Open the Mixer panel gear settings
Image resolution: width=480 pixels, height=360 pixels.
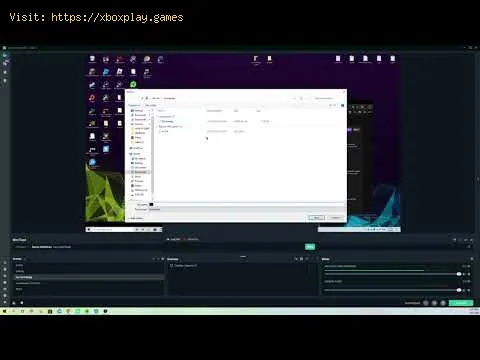pyautogui.click(x=472, y=259)
